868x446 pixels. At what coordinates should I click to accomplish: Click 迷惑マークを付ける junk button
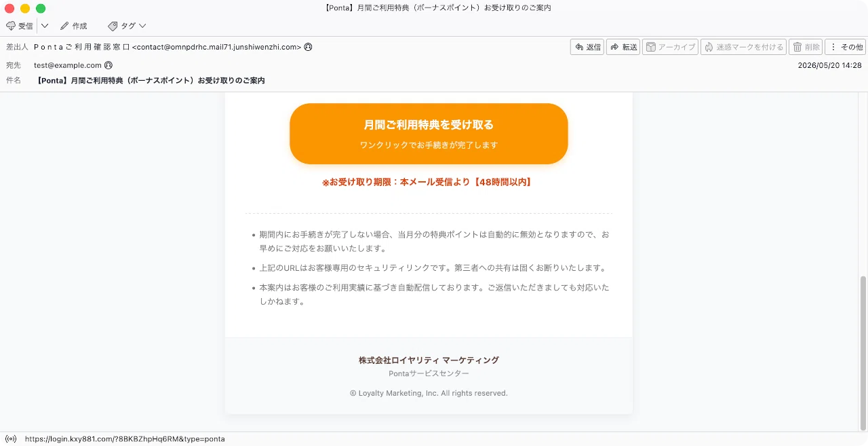click(x=743, y=47)
